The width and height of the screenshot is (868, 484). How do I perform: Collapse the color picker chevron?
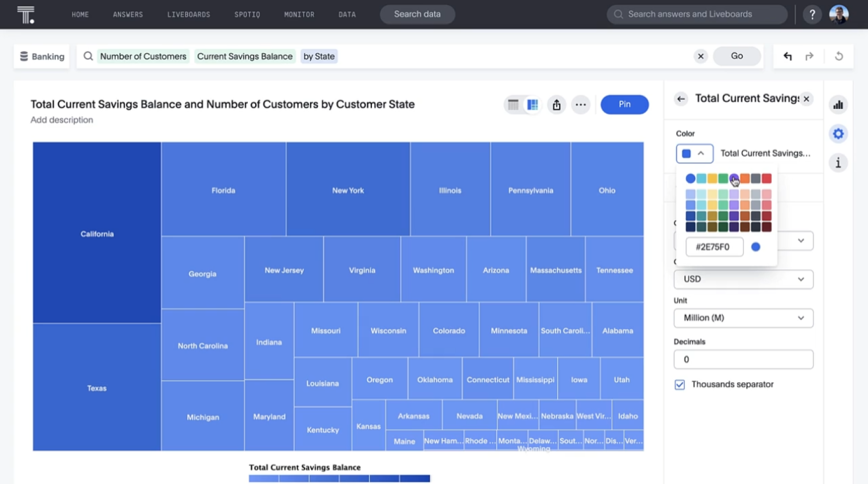tap(702, 153)
